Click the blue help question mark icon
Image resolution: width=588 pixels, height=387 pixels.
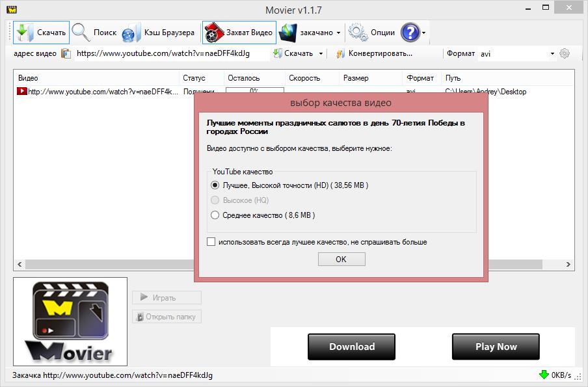410,33
